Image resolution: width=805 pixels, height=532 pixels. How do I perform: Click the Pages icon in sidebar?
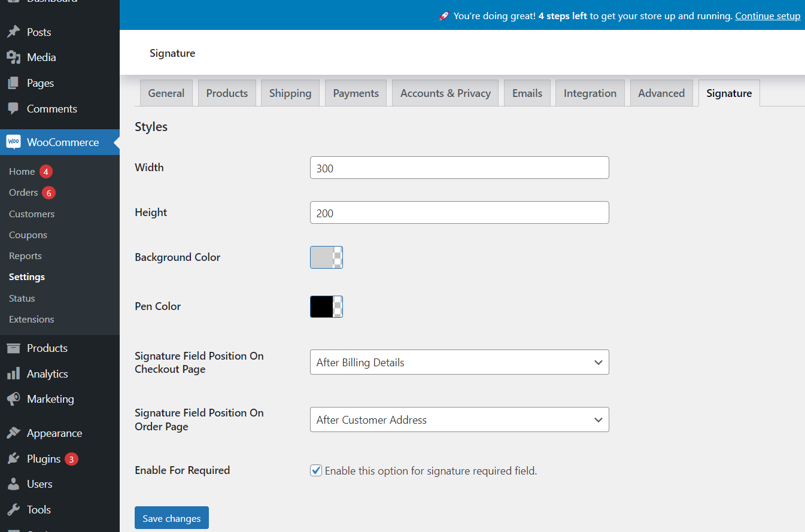pyautogui.click(x=13, y=83)
